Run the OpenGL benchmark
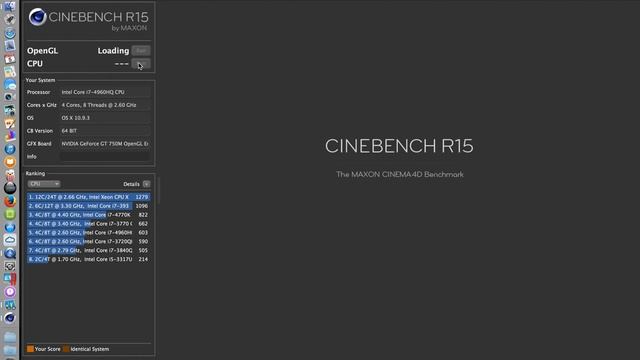 (x=141, y=51)
